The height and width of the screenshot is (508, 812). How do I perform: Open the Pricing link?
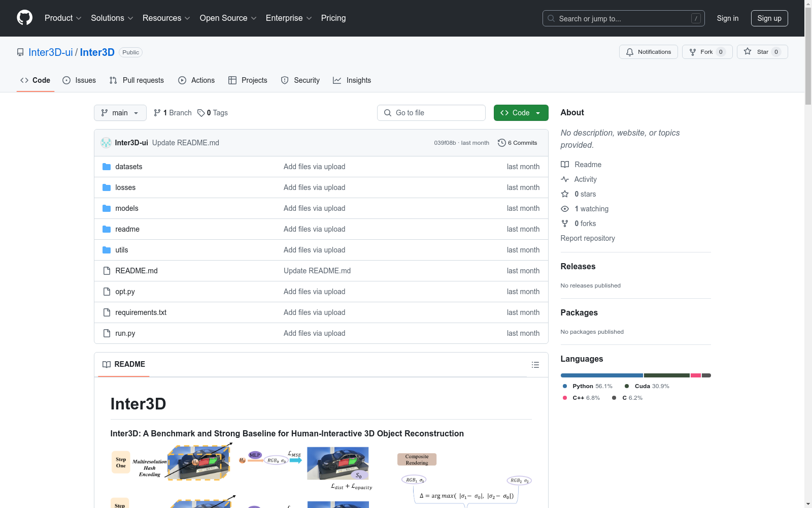coord(333,18)
